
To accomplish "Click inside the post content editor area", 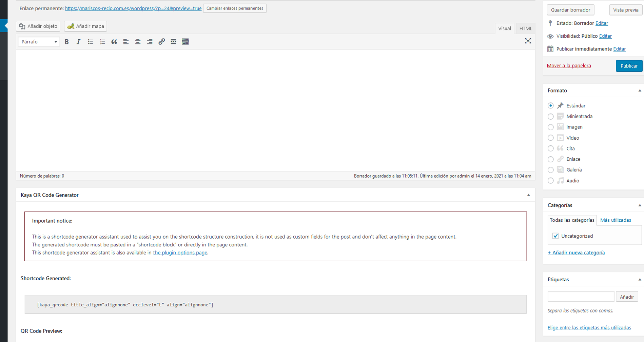I will [275, 110].
